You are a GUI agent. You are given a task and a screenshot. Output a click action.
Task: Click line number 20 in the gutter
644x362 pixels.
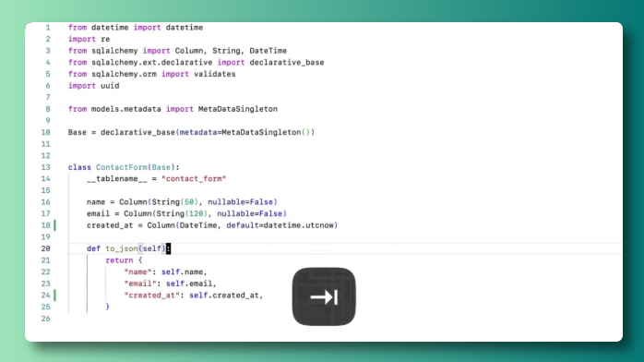[x=45, y=248]
